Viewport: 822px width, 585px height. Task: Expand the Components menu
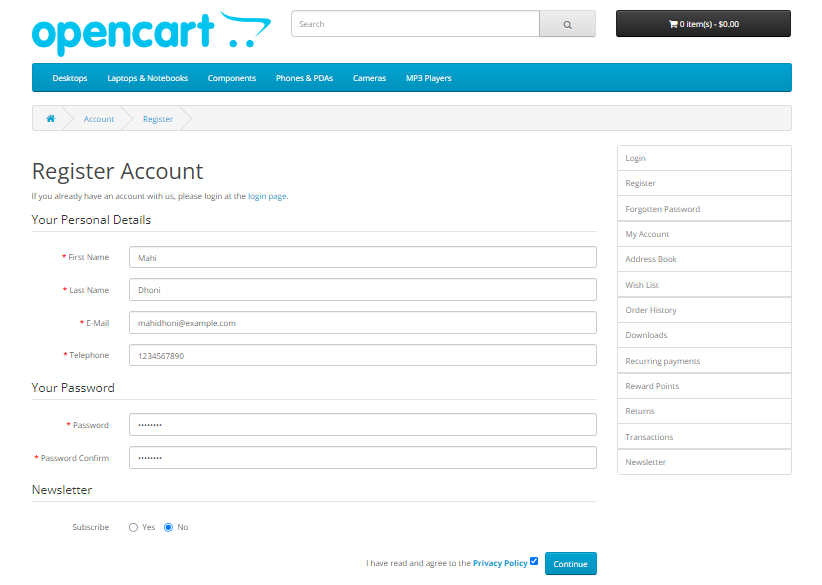(232, 78)
